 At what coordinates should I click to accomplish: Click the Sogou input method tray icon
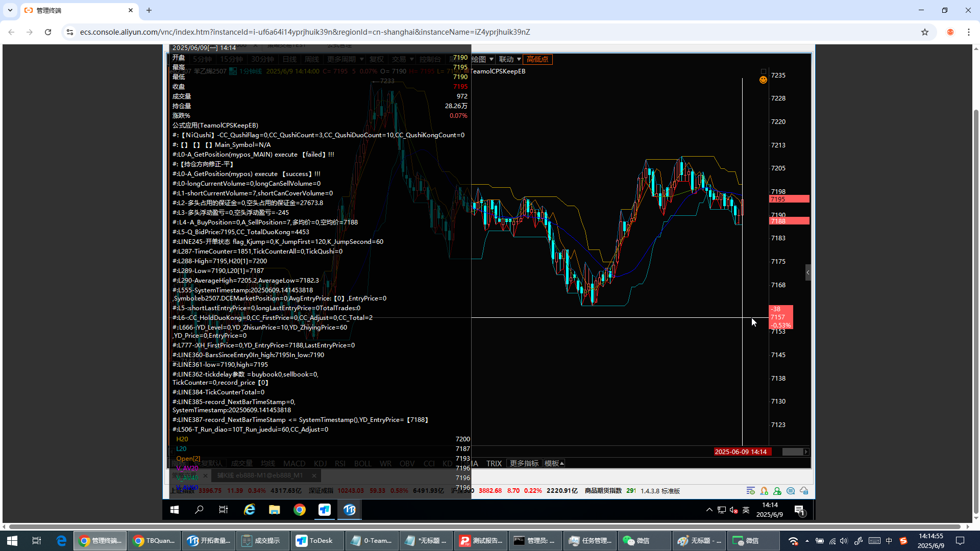903,541
